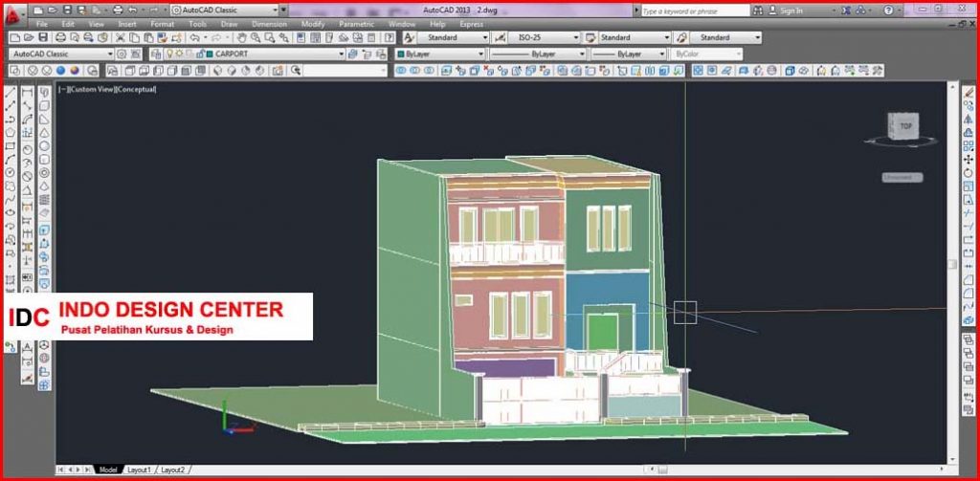Click the Conceptual visual style viewport label

click(136, 89)
